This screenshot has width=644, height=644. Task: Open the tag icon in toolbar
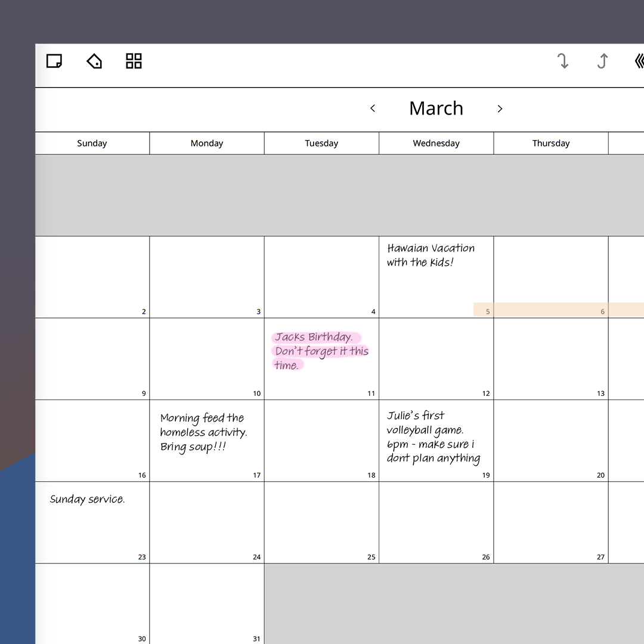[94, 61]
